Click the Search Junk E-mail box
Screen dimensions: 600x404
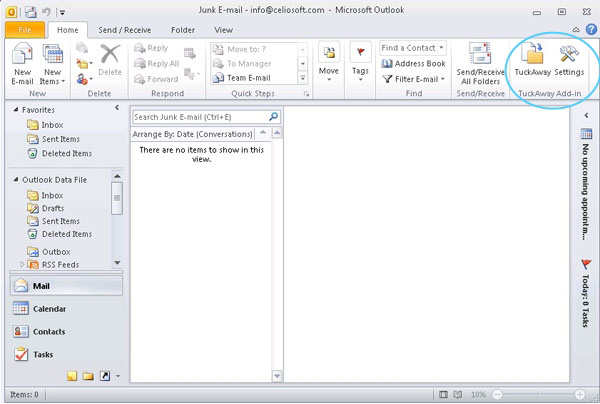[200, 117]
